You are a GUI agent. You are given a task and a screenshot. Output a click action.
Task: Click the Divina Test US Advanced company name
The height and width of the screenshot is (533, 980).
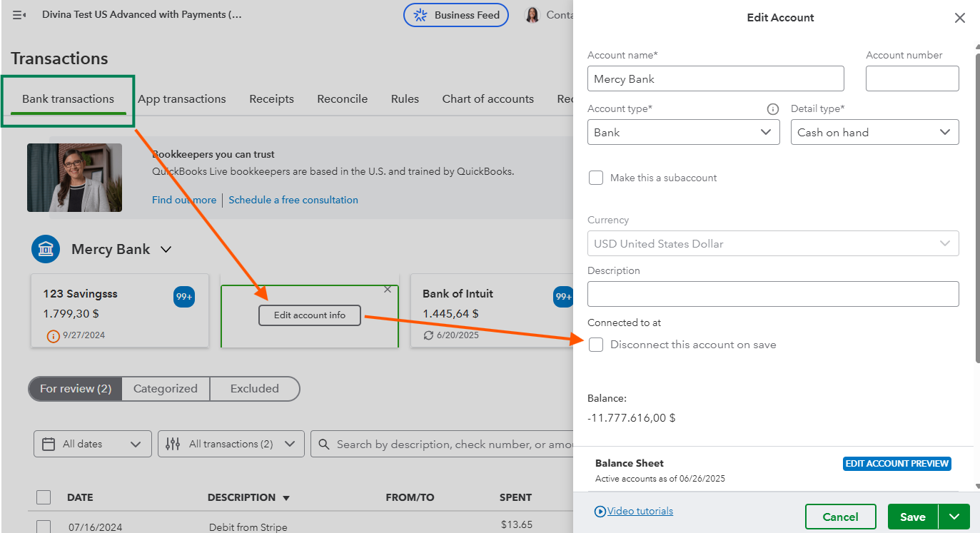[142, 14]
